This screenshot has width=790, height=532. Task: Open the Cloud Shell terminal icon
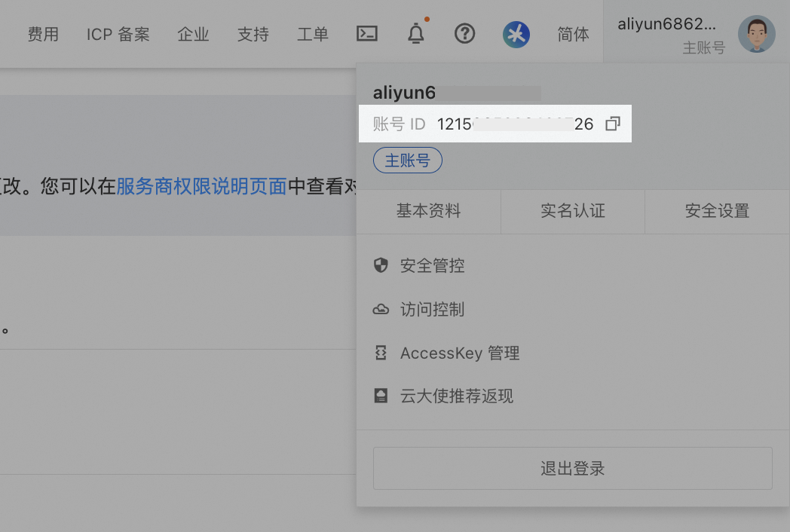click(x=367, y=34)
